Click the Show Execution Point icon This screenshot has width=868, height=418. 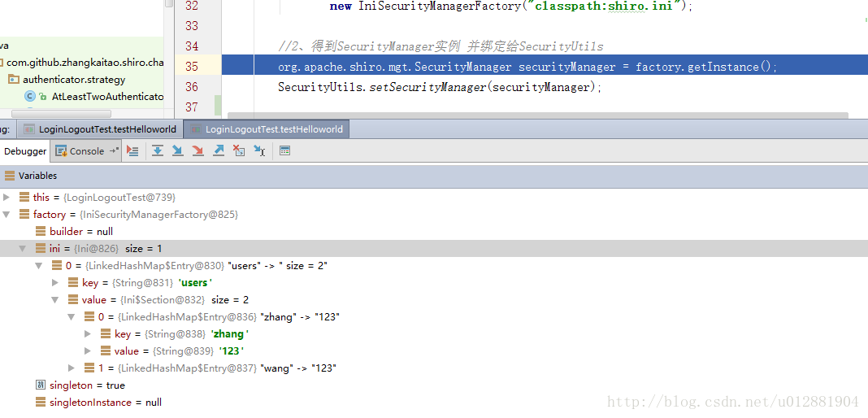pos(132,150)
